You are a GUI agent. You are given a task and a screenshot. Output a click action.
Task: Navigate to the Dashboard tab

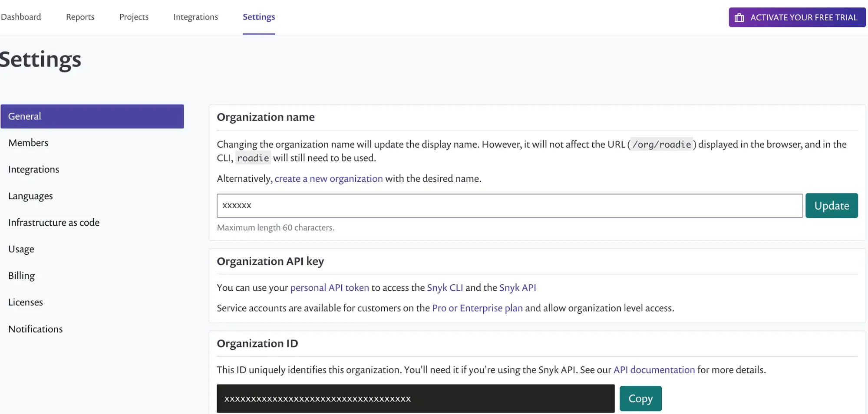click(x=21, y=17)
